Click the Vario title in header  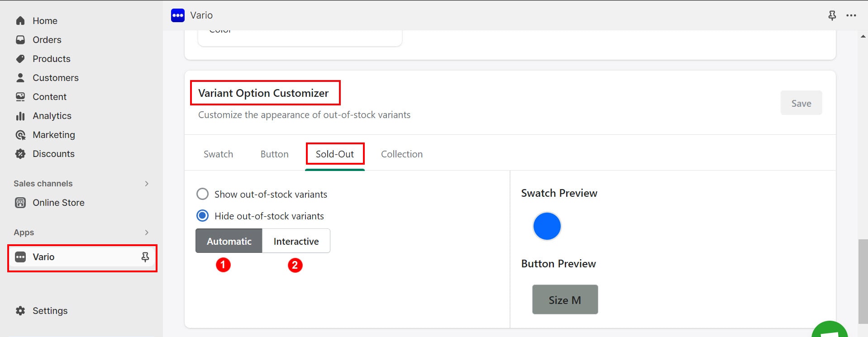click(201, 15)
